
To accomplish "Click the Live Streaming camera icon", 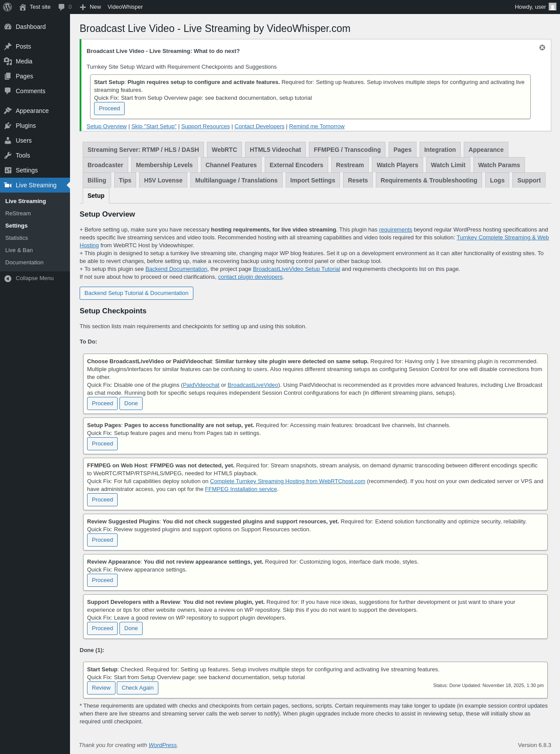I will tap(8, 185).
